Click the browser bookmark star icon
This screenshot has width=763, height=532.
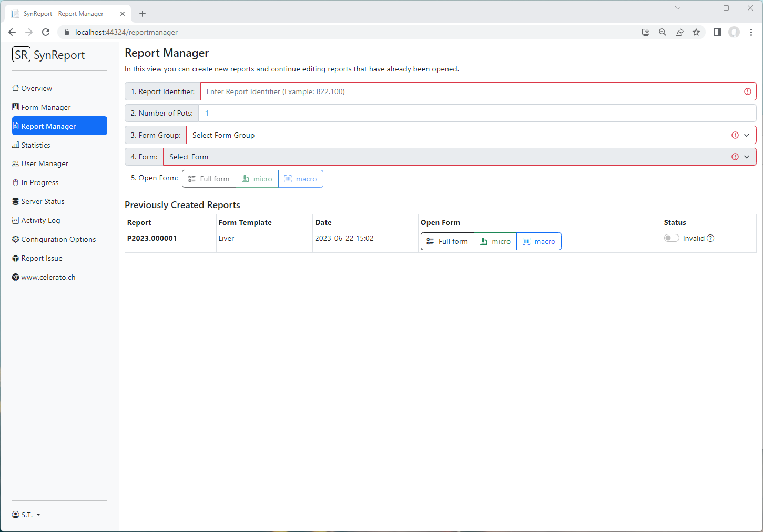(x=696, y=32)
